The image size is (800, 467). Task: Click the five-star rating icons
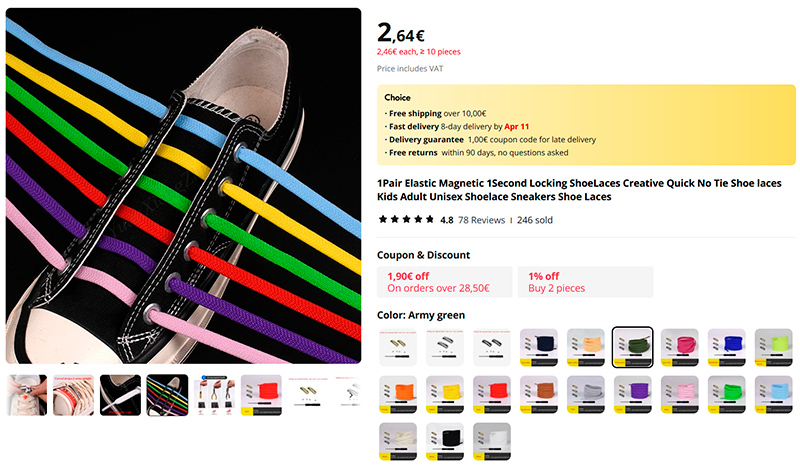tap(405, 220)
